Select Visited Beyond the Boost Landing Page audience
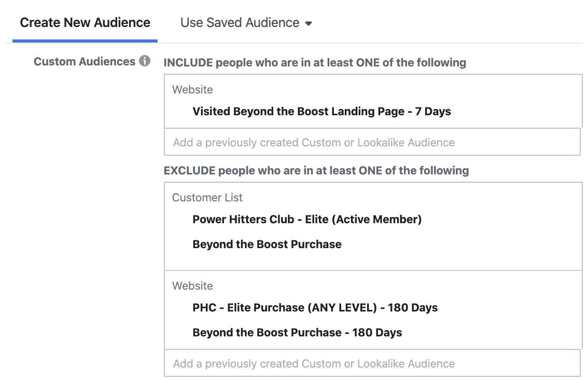588x380 pixels. coord(322,112)
